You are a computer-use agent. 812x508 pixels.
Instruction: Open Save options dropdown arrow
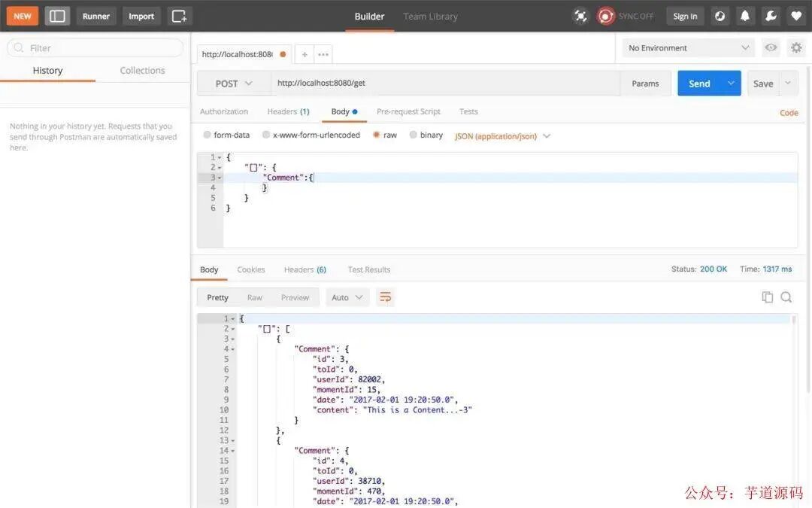click(788, 84)
